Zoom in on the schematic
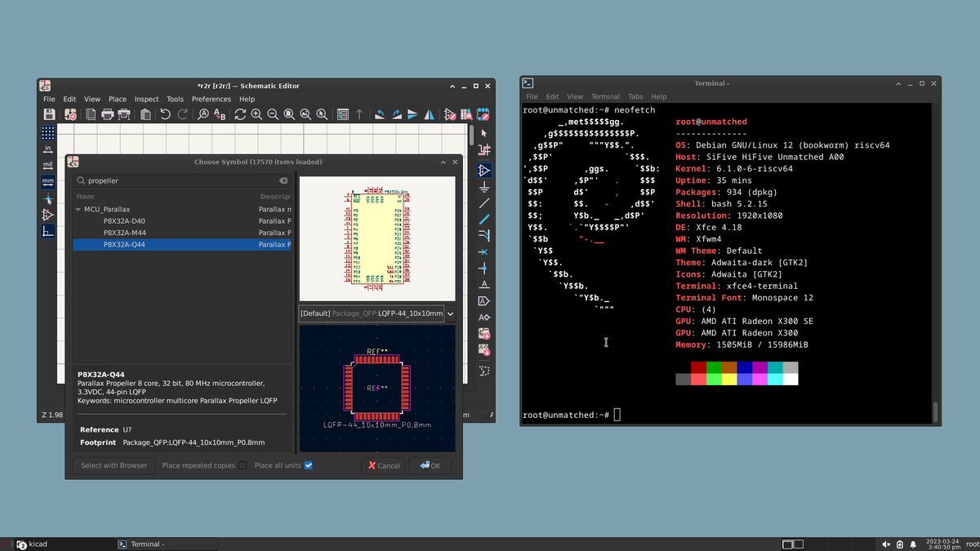The width and height of the screenshot is (980, 551). point(256,115)
